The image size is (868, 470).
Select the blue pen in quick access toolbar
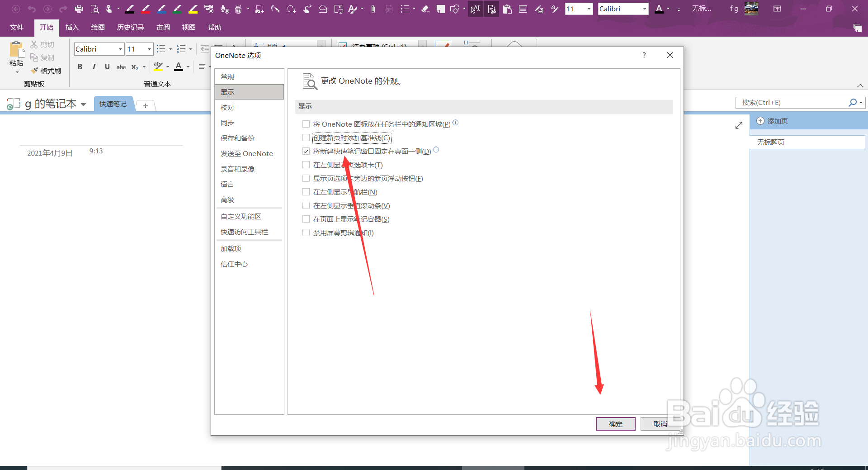pyautogui.click(x=162, y=9)
